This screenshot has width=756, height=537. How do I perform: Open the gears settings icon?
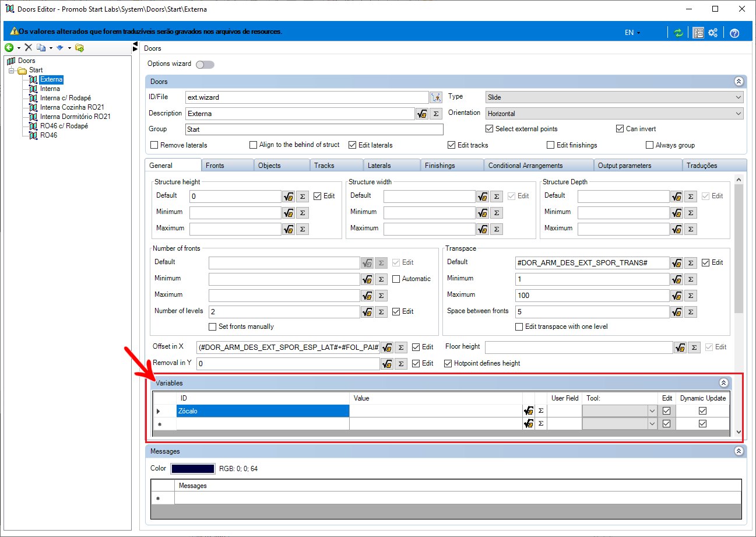point(713,33)
